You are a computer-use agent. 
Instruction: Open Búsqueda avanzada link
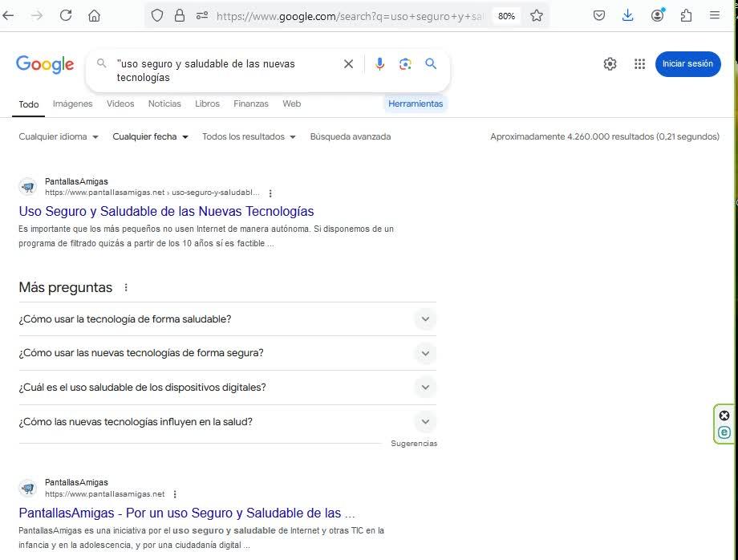point(351,136)
